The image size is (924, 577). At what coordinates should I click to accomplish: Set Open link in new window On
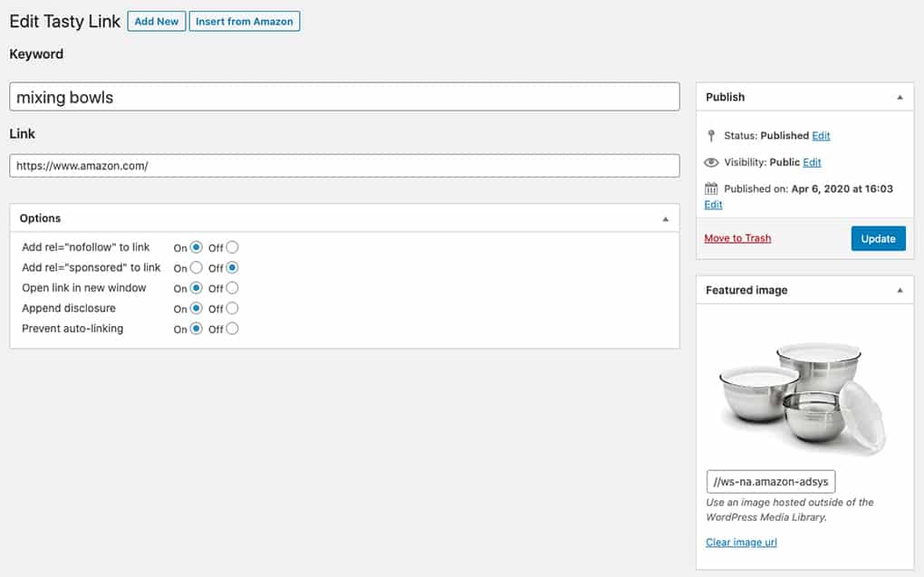point(197,288)
